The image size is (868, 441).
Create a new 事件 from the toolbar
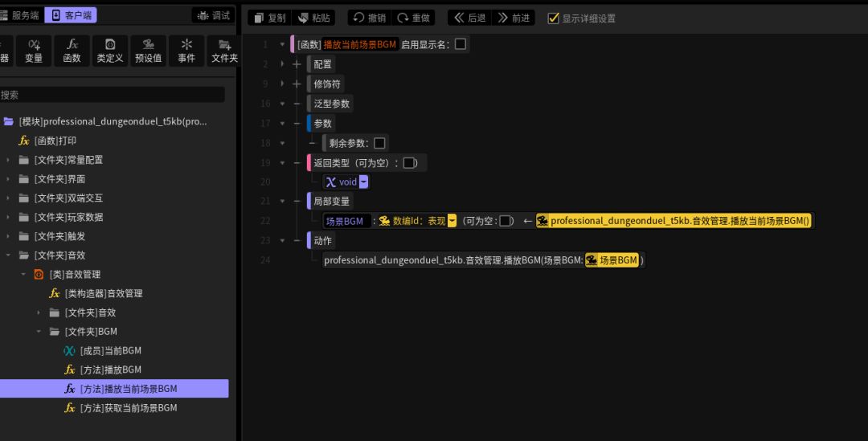pyautogui.click(x=186, y=51)
